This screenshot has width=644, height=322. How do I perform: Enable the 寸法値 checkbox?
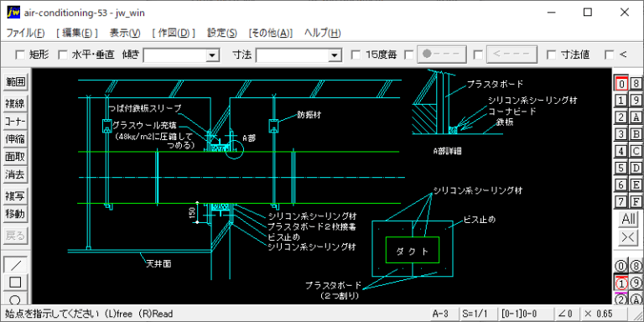(552, 55)
